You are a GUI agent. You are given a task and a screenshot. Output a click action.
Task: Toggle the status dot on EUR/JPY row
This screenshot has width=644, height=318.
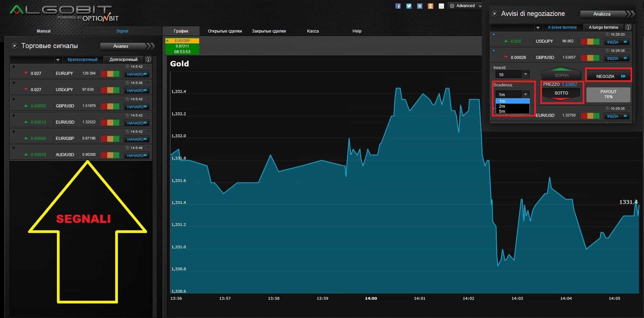(14, 66)
